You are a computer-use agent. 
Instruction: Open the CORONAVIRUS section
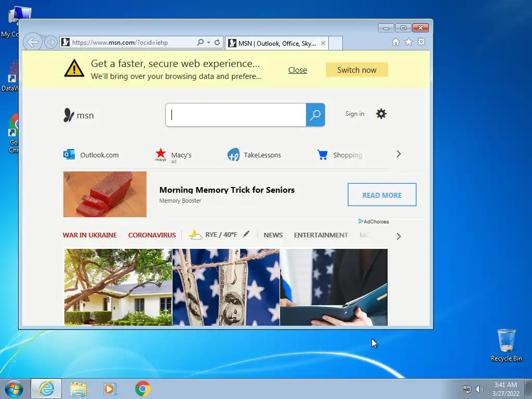click(x=152, y=235)
